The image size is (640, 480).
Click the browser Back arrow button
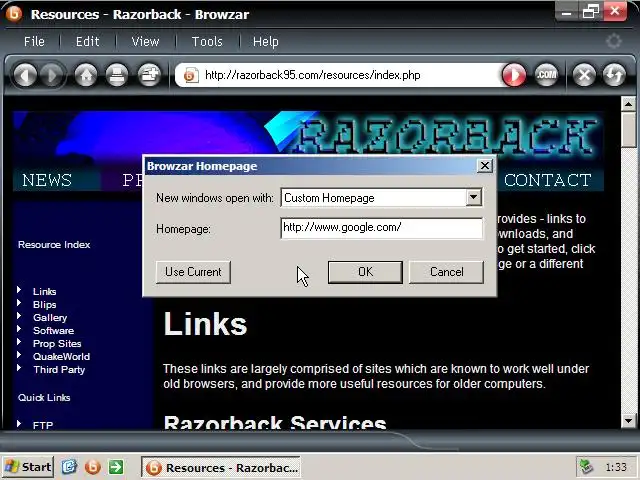pyautogui.click(x=25, y=75)
